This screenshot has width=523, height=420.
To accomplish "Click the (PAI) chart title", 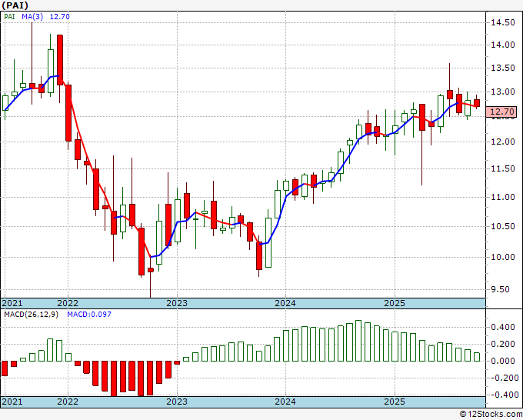I will tap(15, 5).
